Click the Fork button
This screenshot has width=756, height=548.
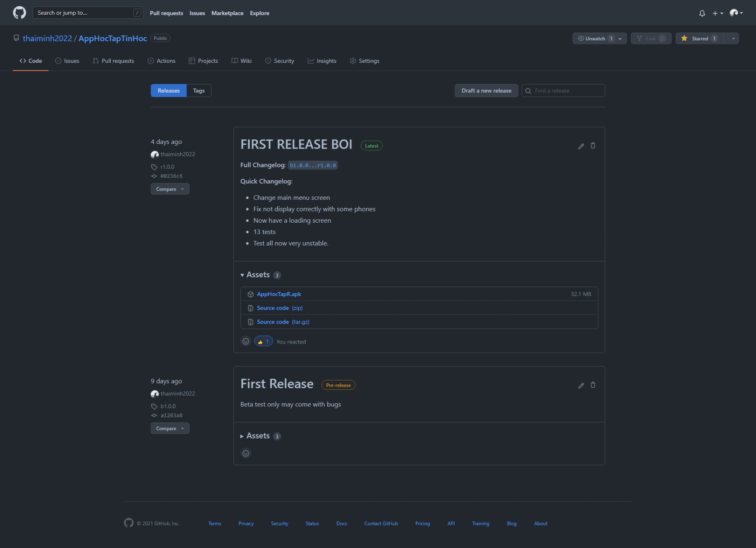click(x=651, y=39)
